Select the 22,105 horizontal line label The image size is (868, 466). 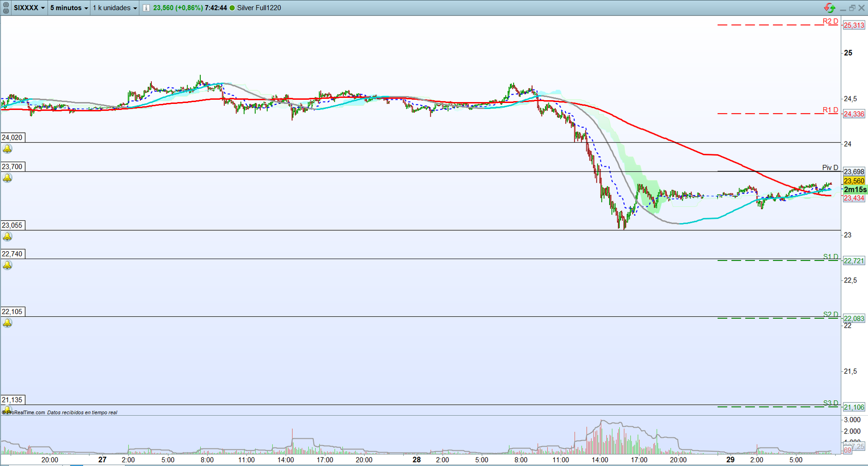13,312
